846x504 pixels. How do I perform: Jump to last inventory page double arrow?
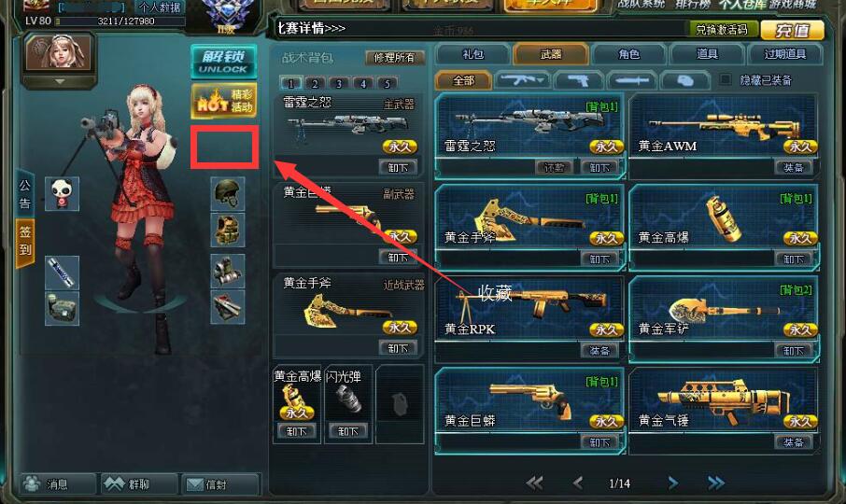716,483
